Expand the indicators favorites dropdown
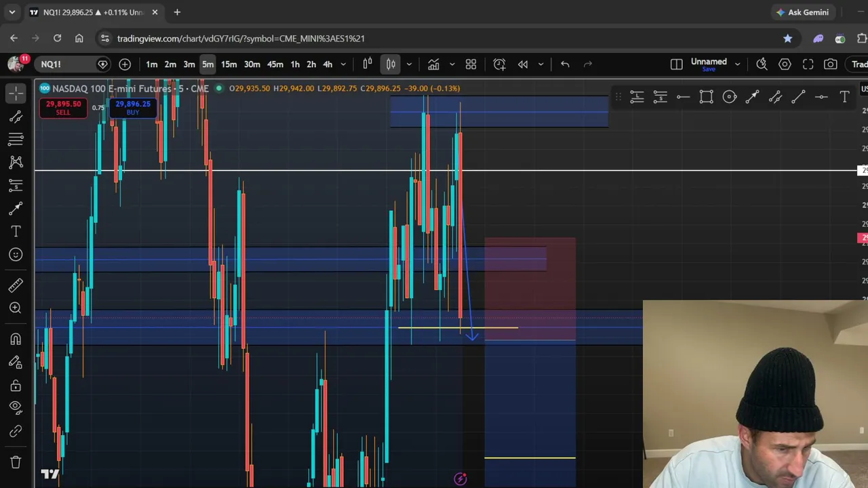This screenshot has width=868, height=488. point(452,64)
